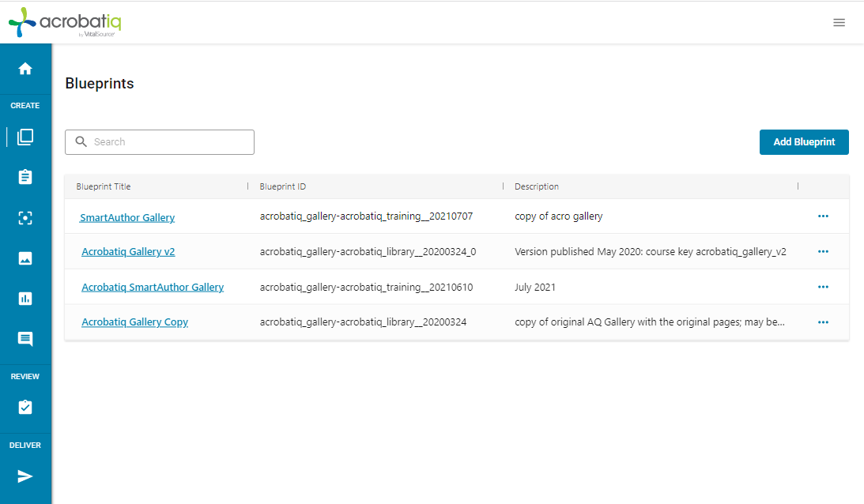
Task: Select ID acrobatiq_gallery-acrobatiq_training__20210610
Action: [367, 287]
